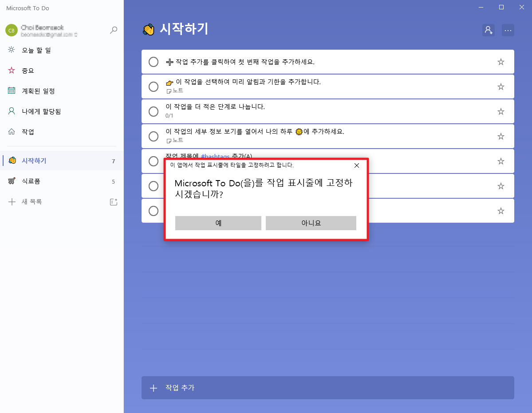This screenshot has height=413, width=532.
Task: Open the 작업 list
Action: click(62, 132)
